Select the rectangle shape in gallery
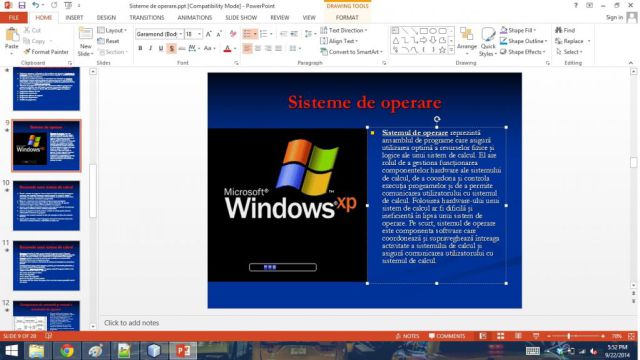Viewport: 640px width, 360px height. tap(424, 31)
